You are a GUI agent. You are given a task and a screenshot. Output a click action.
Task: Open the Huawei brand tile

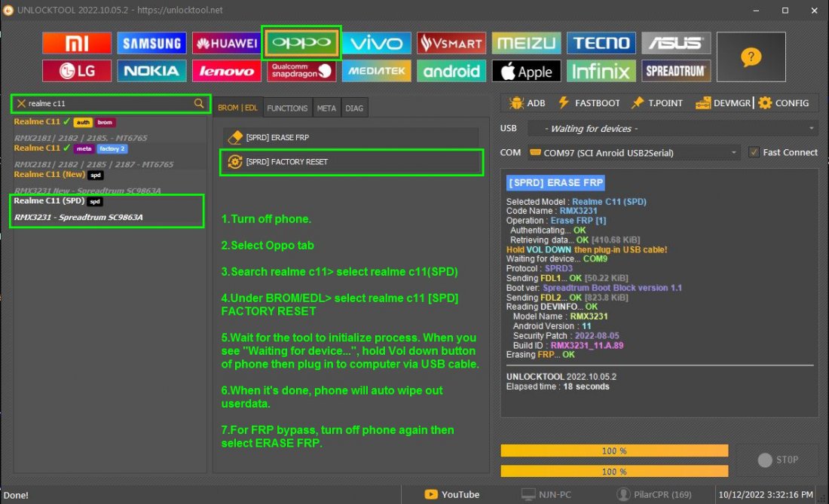pos(226,43)
